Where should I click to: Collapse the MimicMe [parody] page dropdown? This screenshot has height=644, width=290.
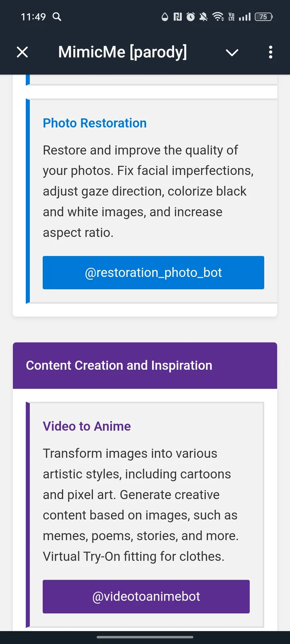coord(232,52)
